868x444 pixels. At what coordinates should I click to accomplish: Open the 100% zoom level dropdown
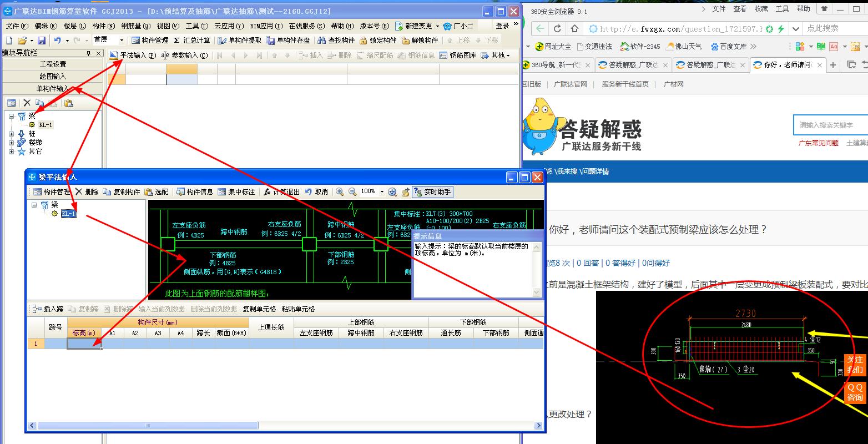click(382, 191)
